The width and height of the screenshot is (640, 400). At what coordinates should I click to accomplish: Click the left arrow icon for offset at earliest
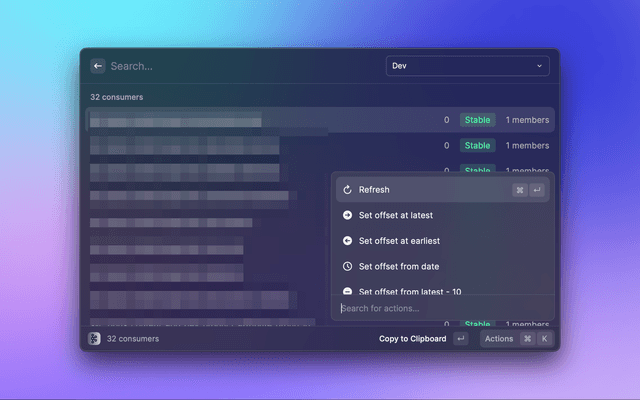tap(346, 241)
